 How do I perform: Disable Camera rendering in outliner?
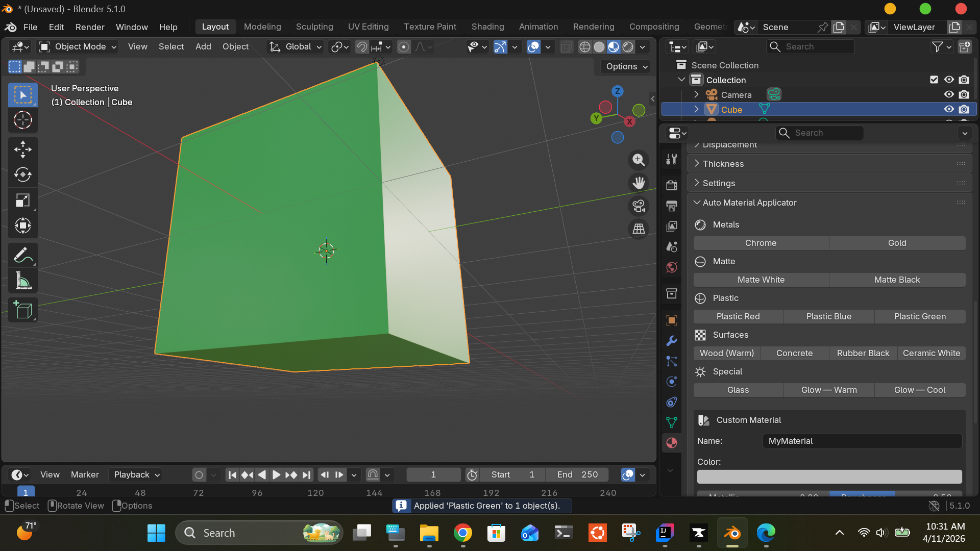click(x=964, y=94)
